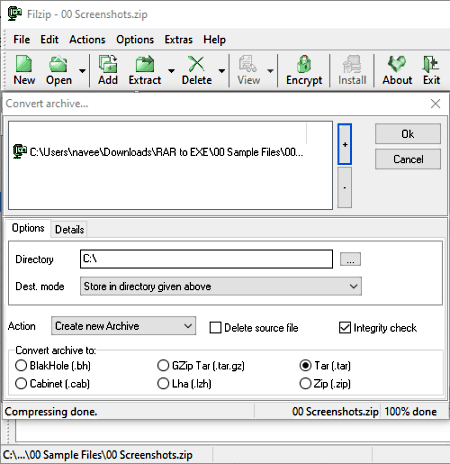
Task: Select BlakHole (.bh) format
Action: coord(21,365)
